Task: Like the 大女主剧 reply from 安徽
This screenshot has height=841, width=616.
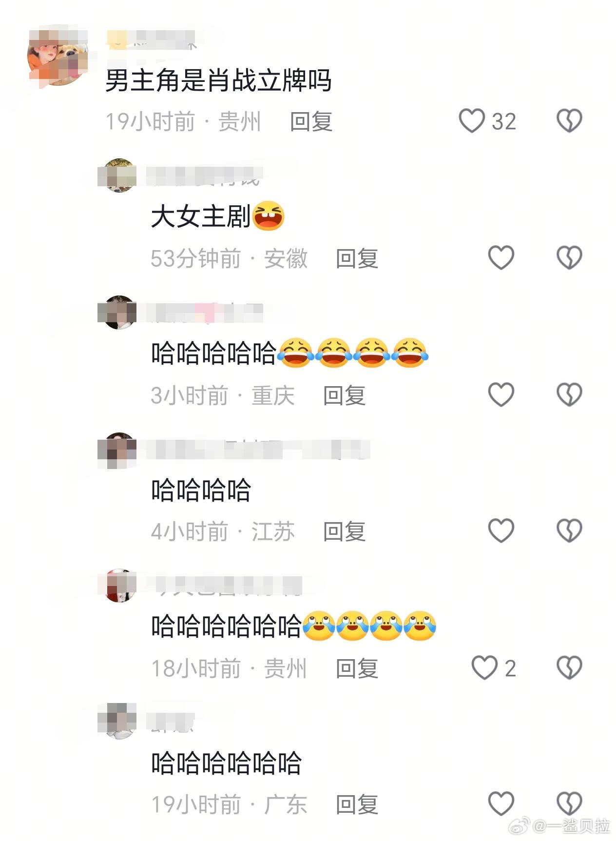Action: 501,257
